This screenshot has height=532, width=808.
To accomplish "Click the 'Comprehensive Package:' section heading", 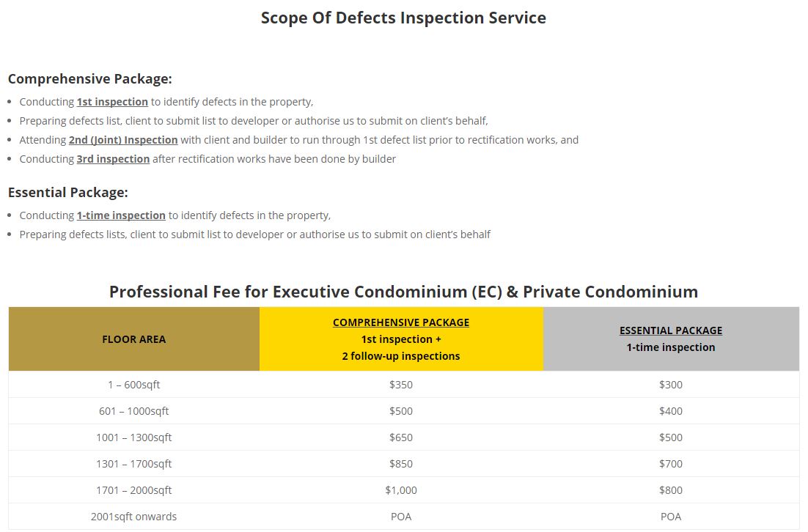I will [x=89, y=79].
